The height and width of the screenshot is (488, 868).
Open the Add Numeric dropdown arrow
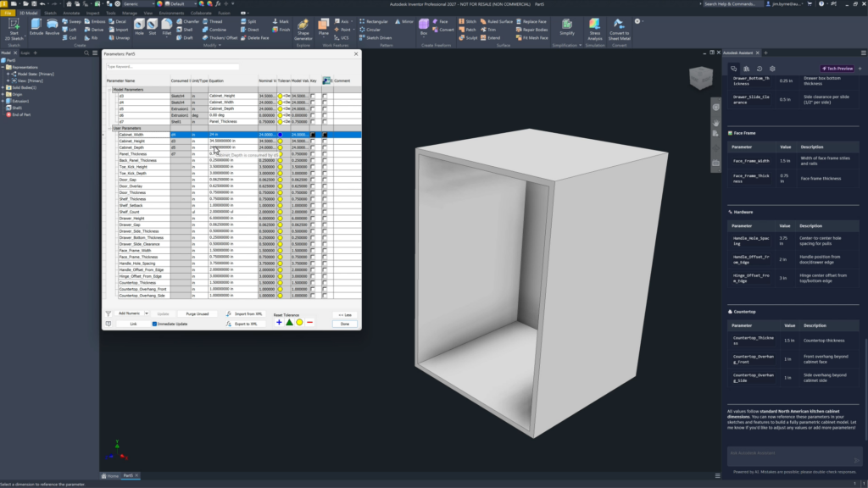[x=146, y=313]
